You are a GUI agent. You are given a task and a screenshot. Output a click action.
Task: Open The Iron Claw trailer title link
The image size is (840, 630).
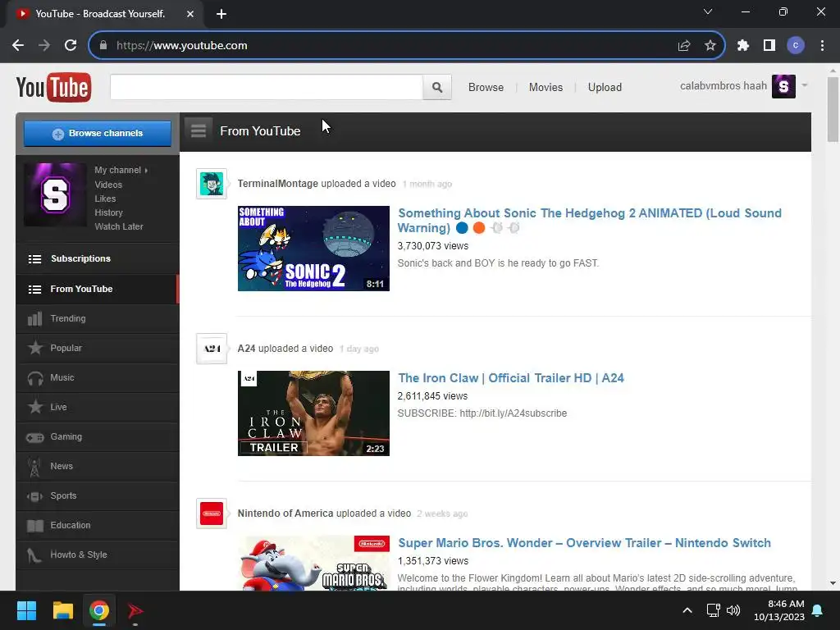[511, 378]
